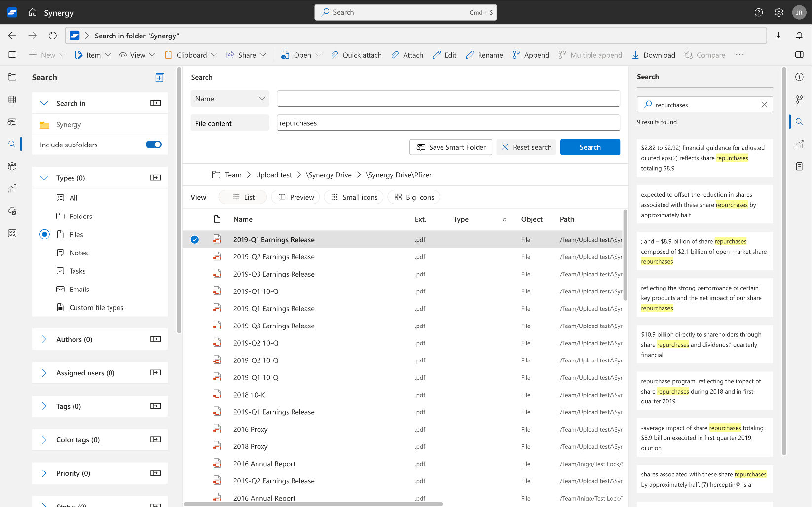Toggle Include subfolders switch
Screen dimensions: 812x507
click(153, 145)
